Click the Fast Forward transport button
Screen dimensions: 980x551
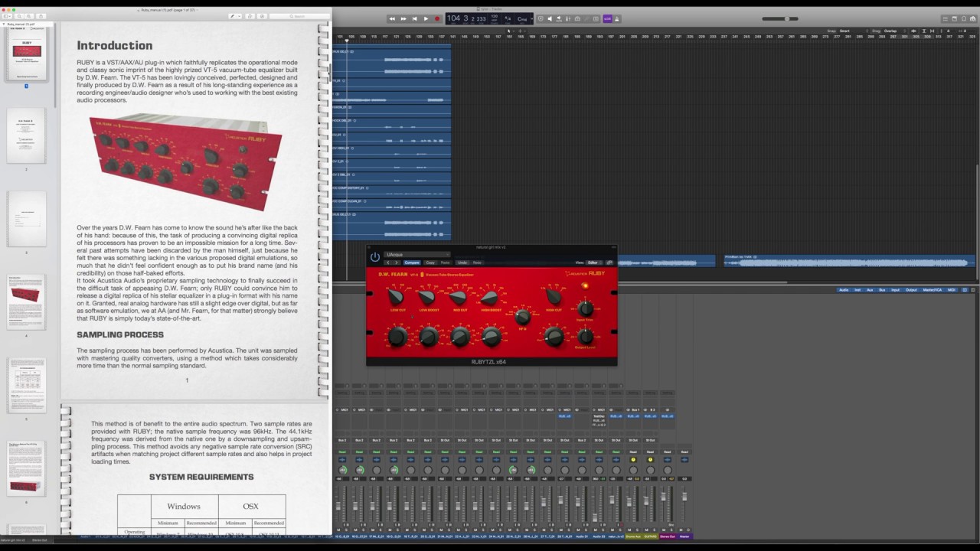click(x=403, y=18)
